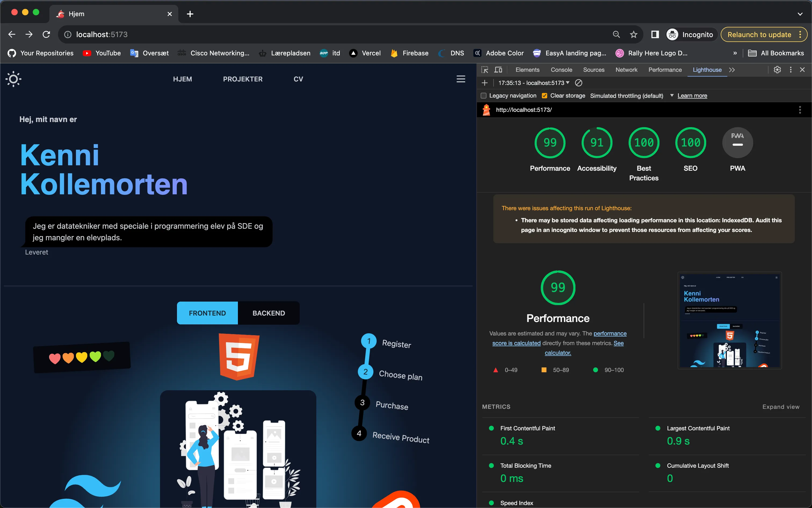Viewport: 812px width, 508px height.
Task: Open DevTools customize three-dot menu
Action: click(x=791, y=70)
